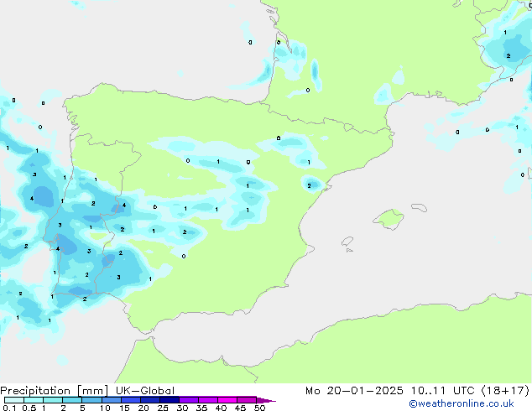Click the '(18+17)' forecast run text
This screenshot has height=411, width=532.
tap(505, 391)
